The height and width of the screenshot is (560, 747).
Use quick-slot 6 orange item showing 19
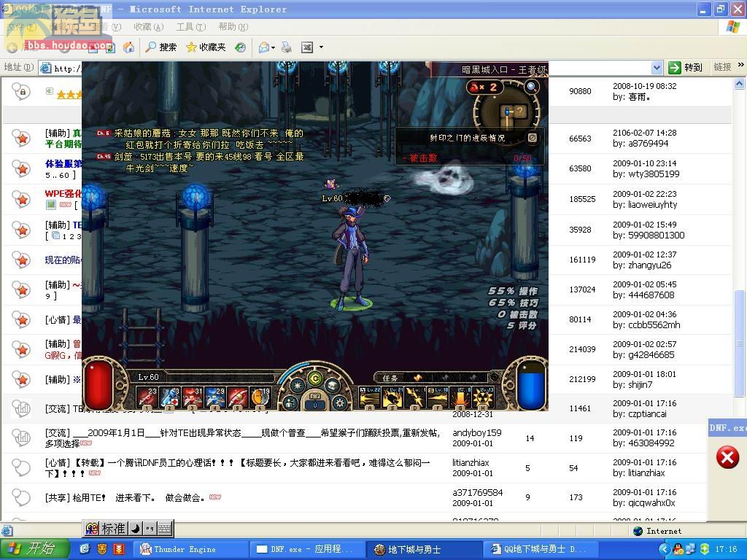pos(260,397)
